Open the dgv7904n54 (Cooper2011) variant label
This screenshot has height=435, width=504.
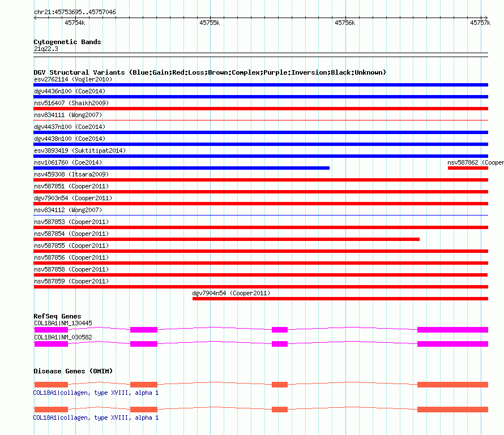click(x=231, y=293)
